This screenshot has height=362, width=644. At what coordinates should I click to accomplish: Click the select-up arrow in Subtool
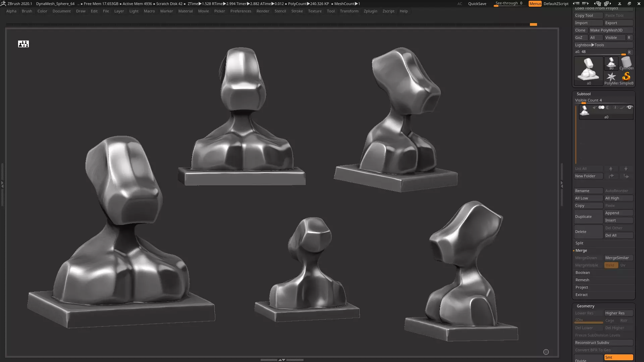pyautogui.click(x=611, y=169)
